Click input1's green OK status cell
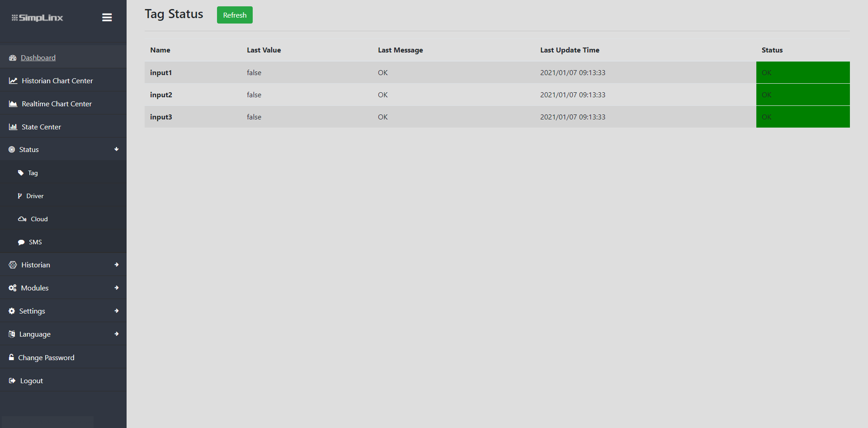This screenshot has width=868, height=428. point(803,72)
